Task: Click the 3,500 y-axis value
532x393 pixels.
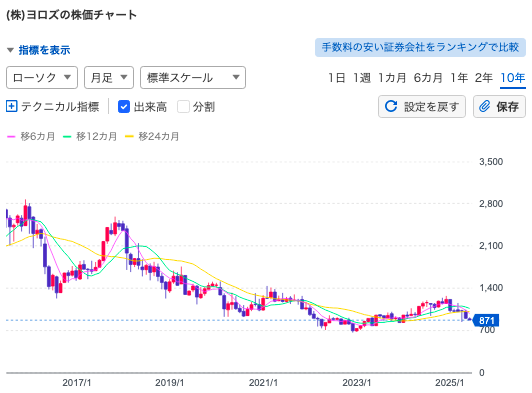Action: click(491, 162)
